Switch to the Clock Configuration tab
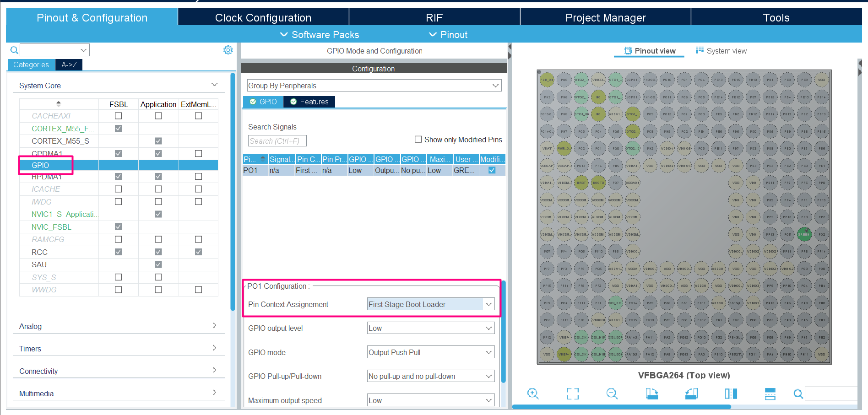Viewport: 868px width, 415px height. 263,17
